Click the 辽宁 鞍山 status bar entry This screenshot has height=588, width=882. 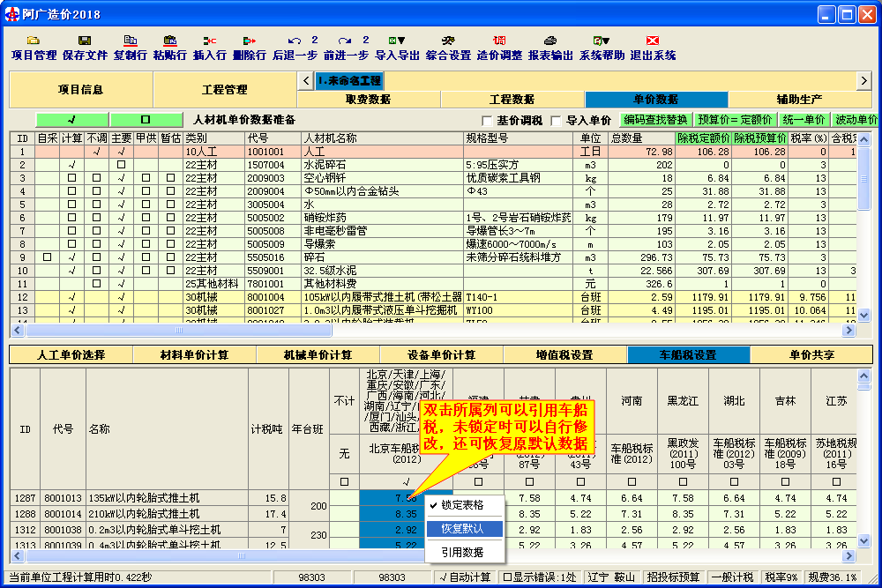coord(611,577)
